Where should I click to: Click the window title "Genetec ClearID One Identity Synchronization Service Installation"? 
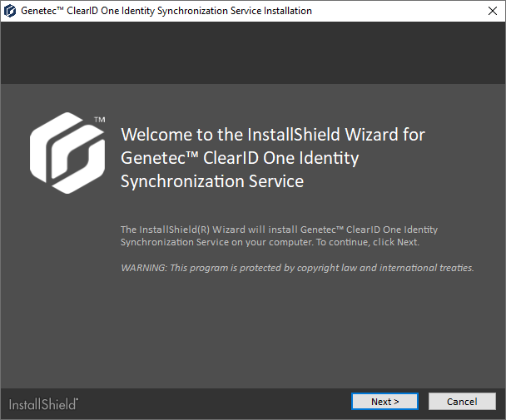(166, 11)
